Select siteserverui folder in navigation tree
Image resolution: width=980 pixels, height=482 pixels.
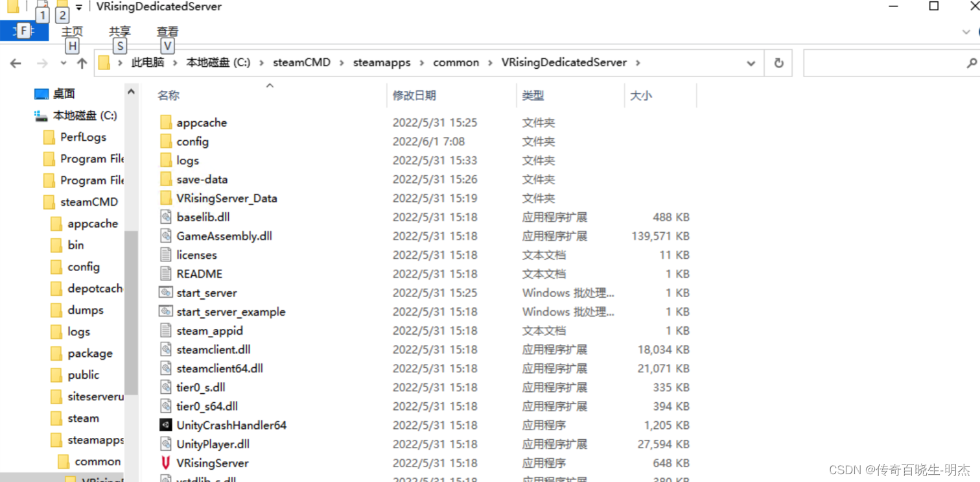(95, 396)
